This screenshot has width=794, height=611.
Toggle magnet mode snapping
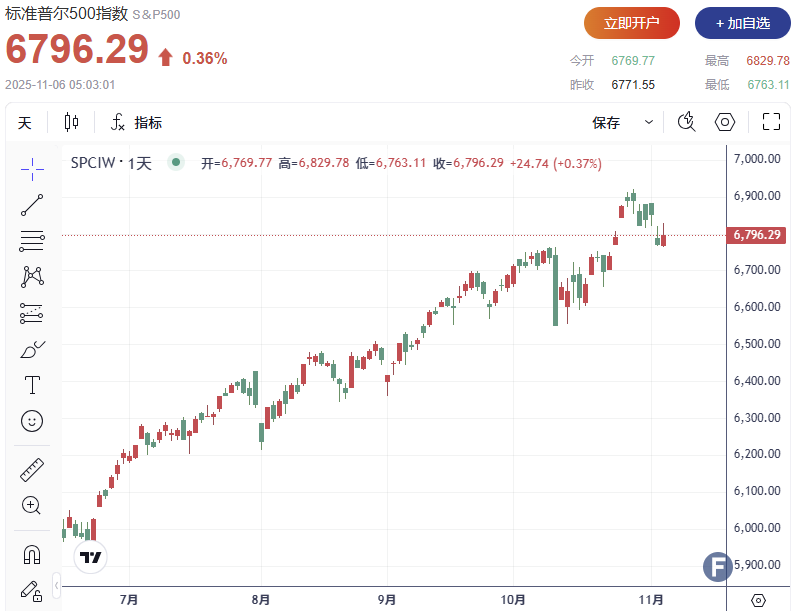[x=32, y=553]
